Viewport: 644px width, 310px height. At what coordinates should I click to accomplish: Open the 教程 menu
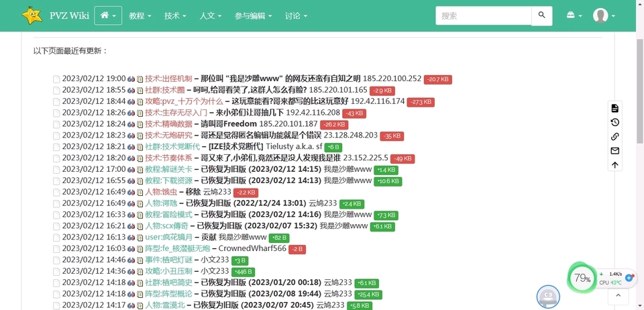click(x=140, y=15)
